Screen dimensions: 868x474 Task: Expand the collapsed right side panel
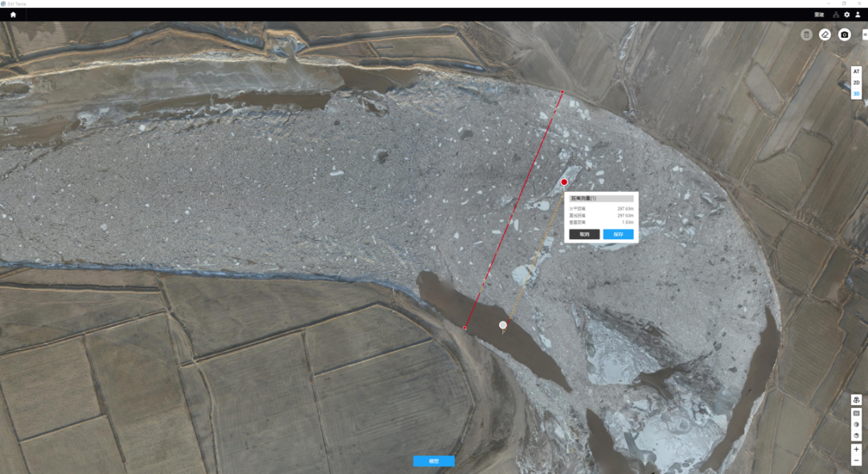pos(865,35)
